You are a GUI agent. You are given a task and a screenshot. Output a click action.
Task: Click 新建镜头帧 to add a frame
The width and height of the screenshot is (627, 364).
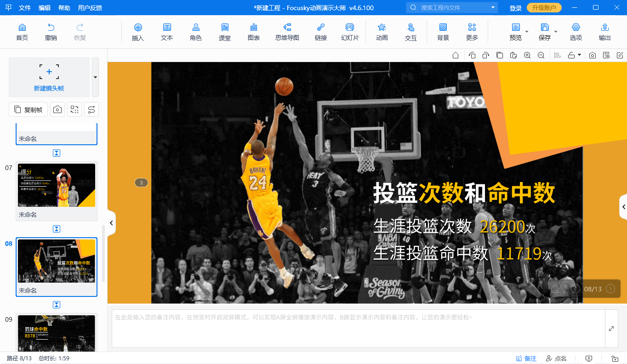(x=49, y=77)
